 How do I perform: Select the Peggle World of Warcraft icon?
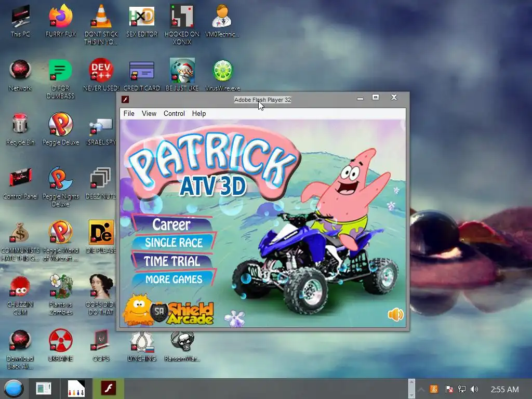click(61, 241)
